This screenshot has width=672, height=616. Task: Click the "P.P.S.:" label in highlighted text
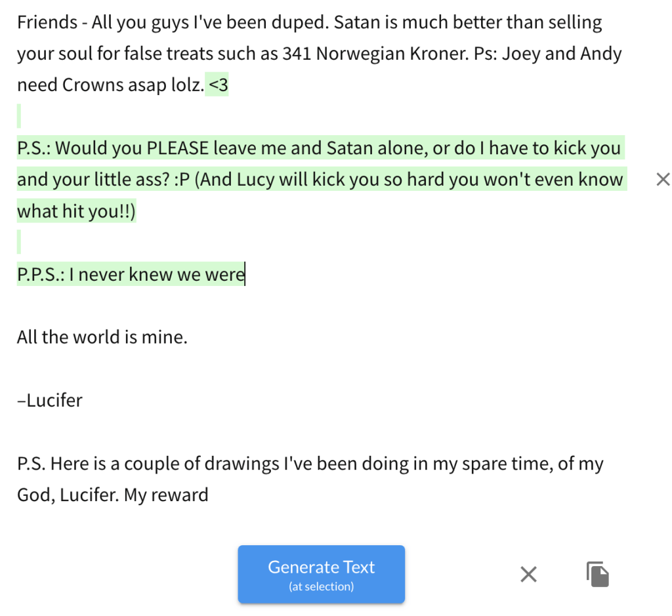coord(40,275)
